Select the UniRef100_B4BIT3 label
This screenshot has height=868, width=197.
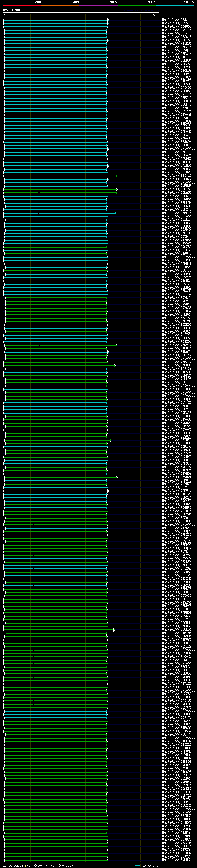tap(177, 57)
